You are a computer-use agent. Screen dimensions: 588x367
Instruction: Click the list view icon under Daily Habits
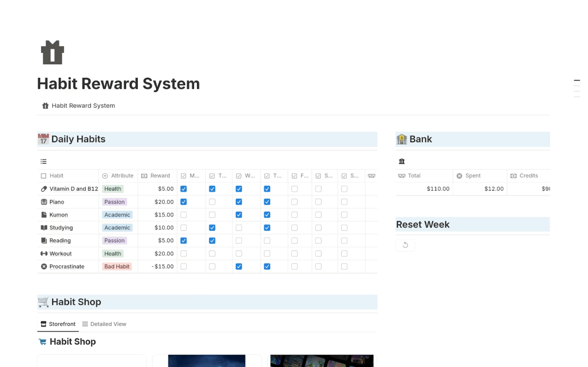[43, 161]
